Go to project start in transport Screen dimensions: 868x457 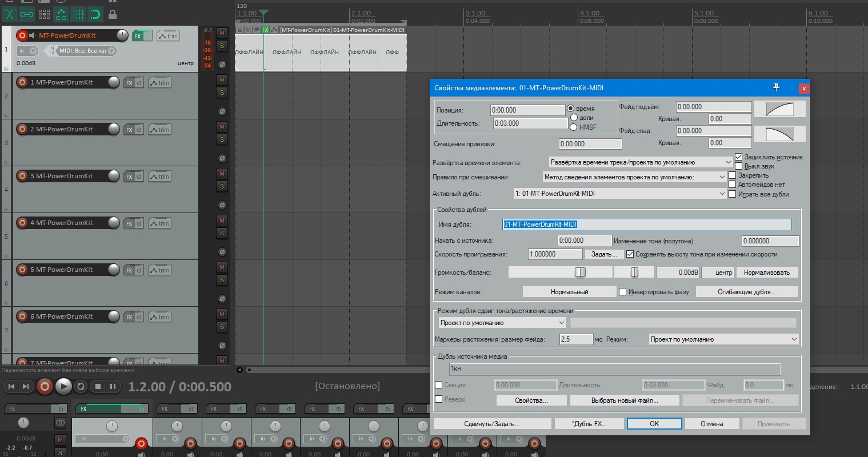[x=11, y=387]
